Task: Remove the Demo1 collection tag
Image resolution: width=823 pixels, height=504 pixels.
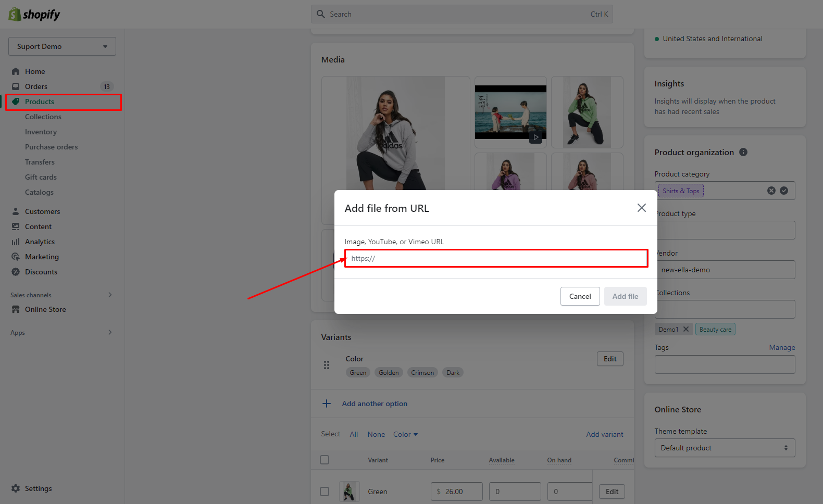Action: (x=686, y=329)
